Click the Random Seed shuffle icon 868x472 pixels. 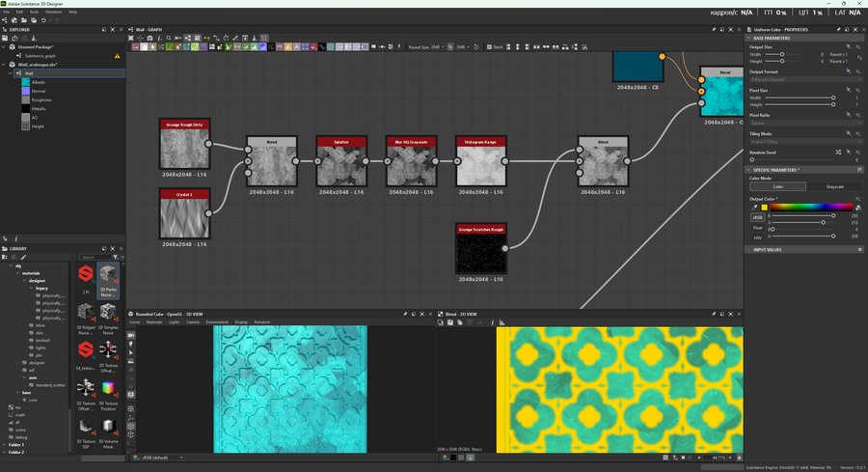(x=838, y=153)
